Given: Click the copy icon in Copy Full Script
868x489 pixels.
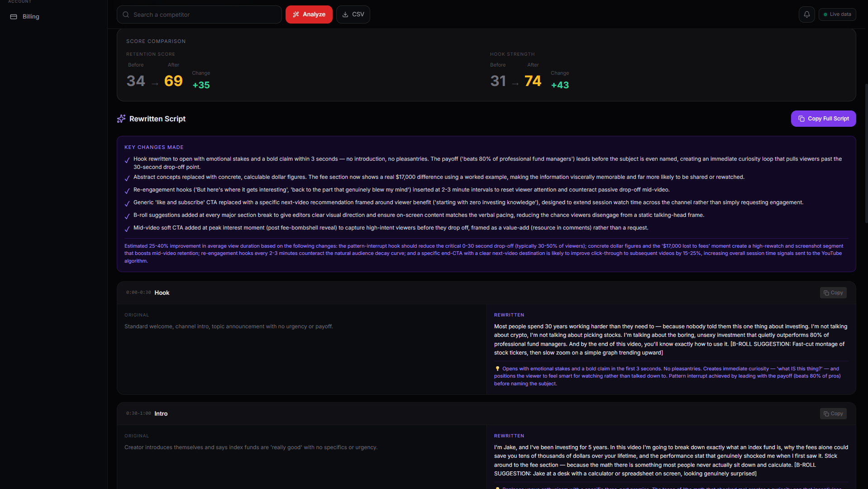Looking at the screenshot, I should [x=801, y=119].
